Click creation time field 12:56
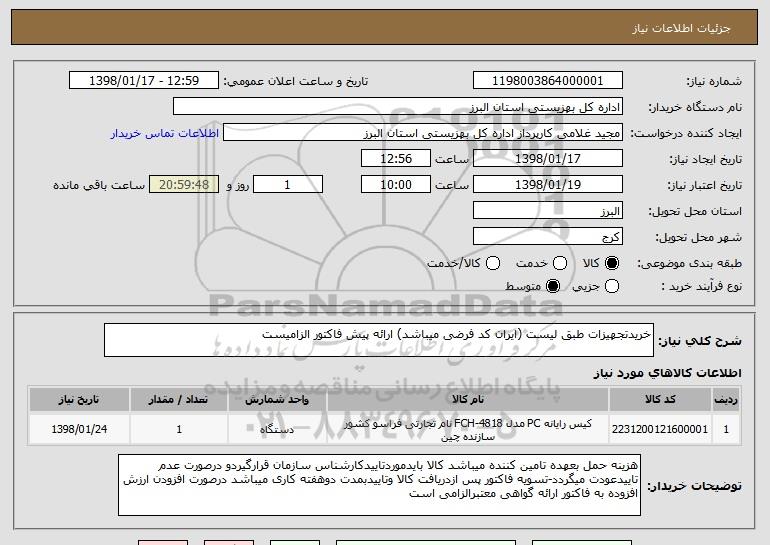Viewport: 770px width, 545px height. (x=396, y=159)
